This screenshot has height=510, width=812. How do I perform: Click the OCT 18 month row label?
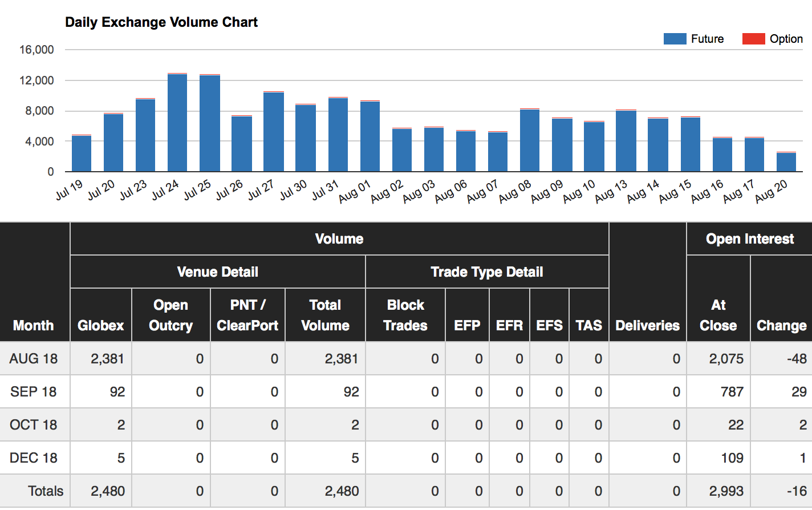click(34, 425)
